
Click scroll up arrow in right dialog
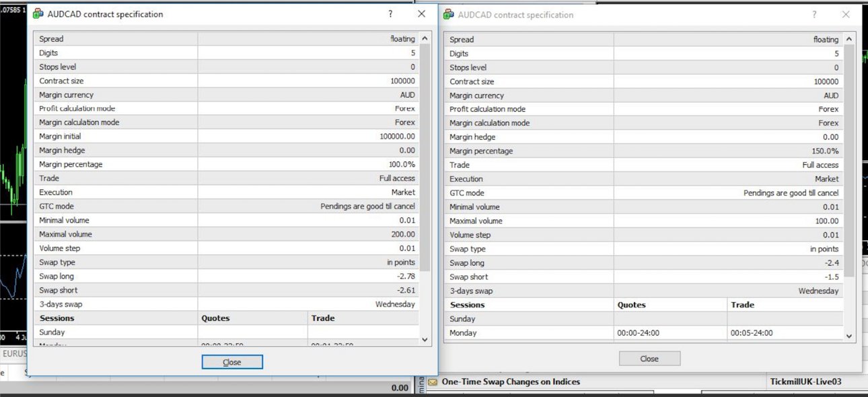[x=849, y=39]
